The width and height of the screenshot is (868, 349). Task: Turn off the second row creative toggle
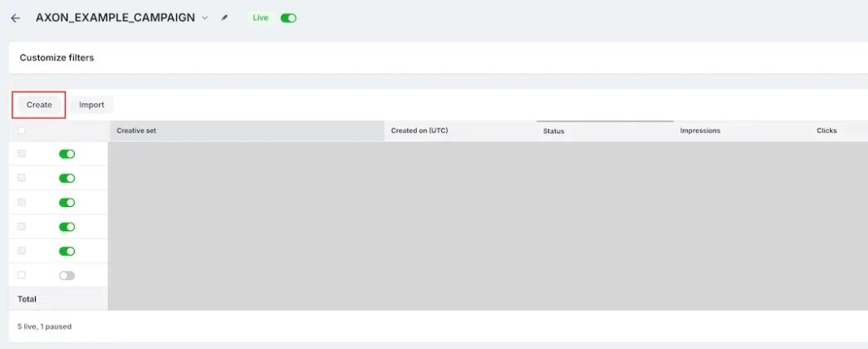[x=67, y=179]
